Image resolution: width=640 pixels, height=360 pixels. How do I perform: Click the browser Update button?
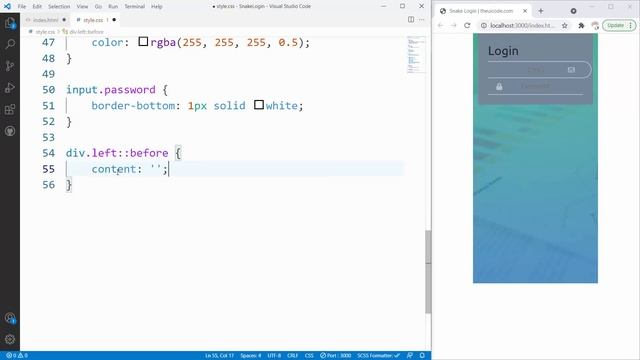click(619, 25)
